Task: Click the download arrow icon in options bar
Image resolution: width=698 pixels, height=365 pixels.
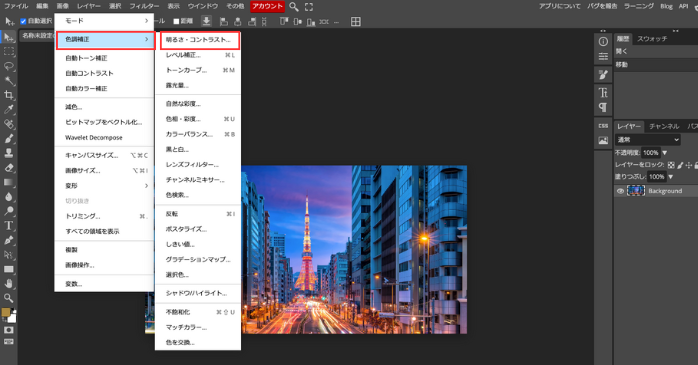Action: click(206, 21)
